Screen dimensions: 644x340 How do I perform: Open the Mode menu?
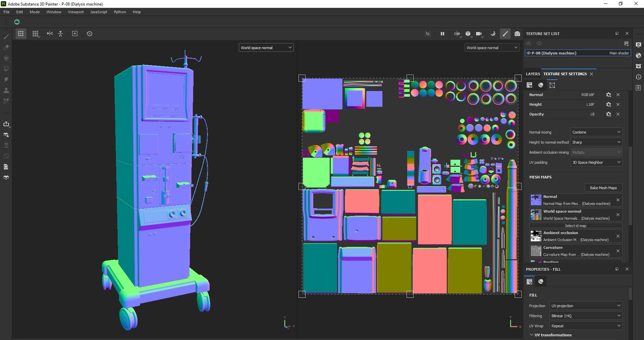tap(35, 12)
